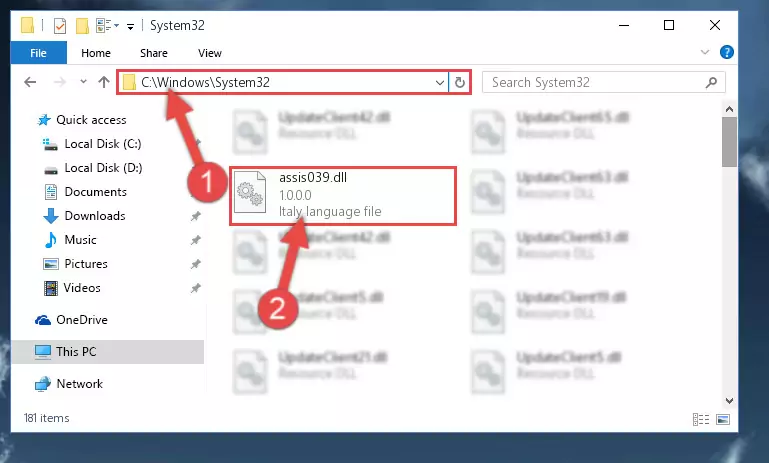
Task: Refresh the System32 folder view
Action: click(x=460, y=82)
